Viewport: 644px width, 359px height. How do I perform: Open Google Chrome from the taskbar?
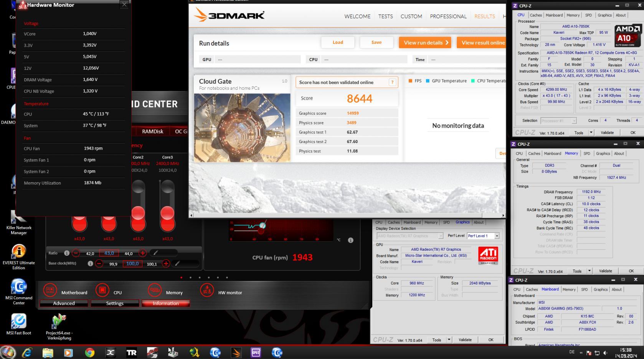coord(90,352)
